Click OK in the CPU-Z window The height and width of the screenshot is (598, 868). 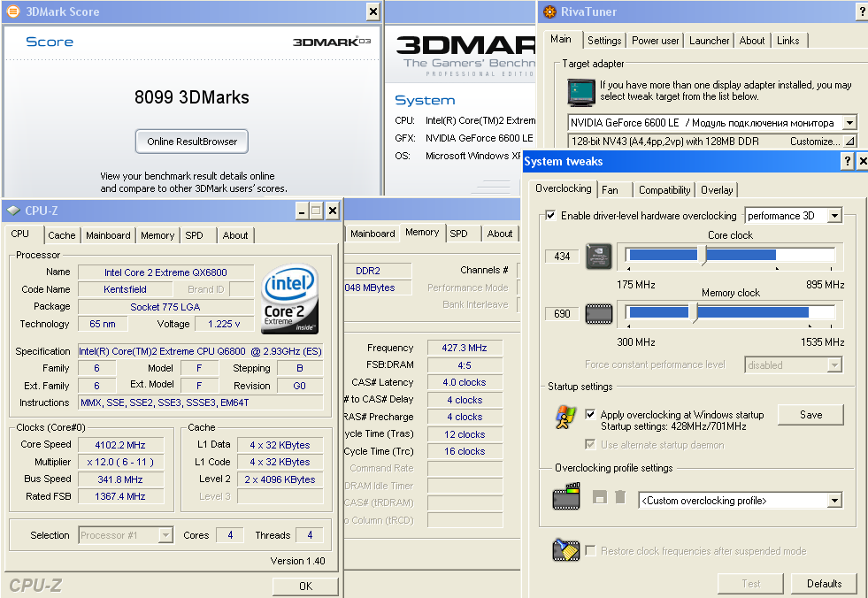coord(305,586)
